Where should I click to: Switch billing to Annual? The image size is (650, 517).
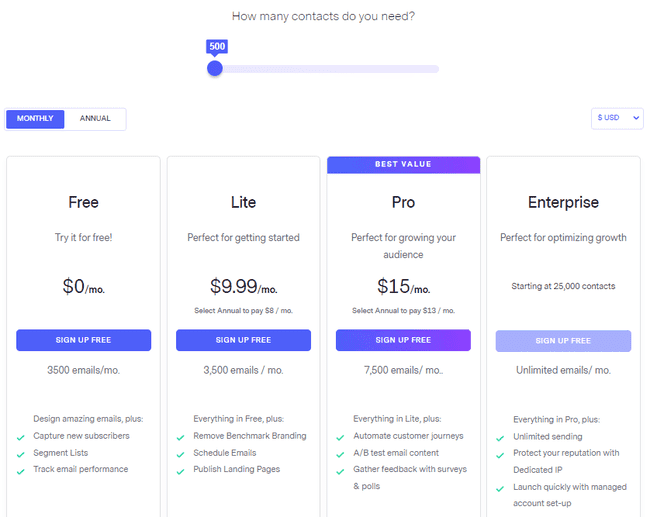coord(95,119)
